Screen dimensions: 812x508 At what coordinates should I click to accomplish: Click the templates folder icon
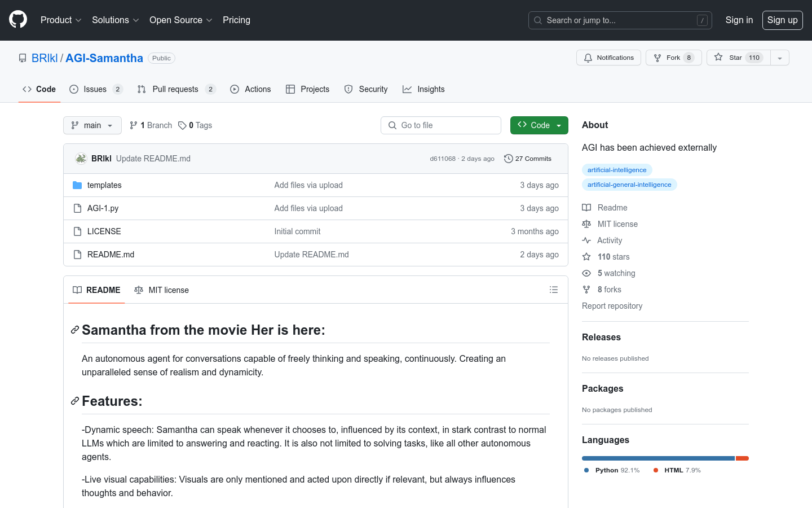[x=77, y=185]
